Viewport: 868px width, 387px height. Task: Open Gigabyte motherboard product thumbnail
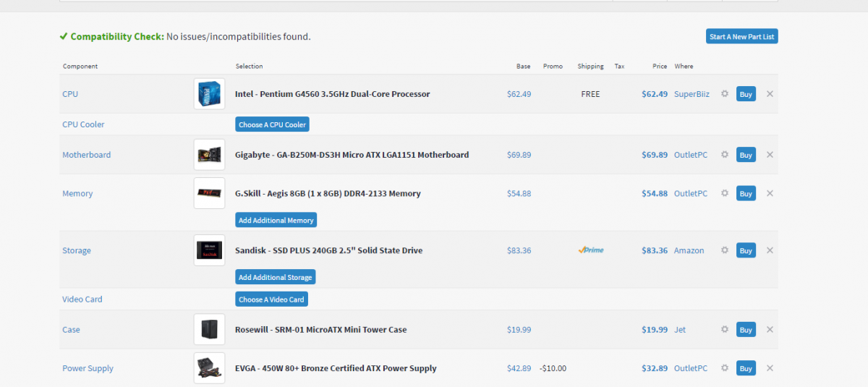coord(209,155)
